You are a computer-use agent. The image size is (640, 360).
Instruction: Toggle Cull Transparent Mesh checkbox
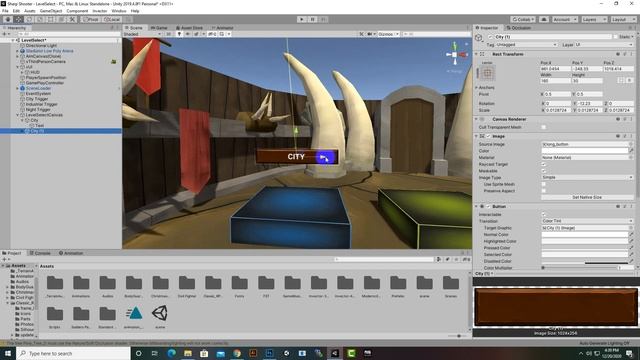tap(544, 127)
